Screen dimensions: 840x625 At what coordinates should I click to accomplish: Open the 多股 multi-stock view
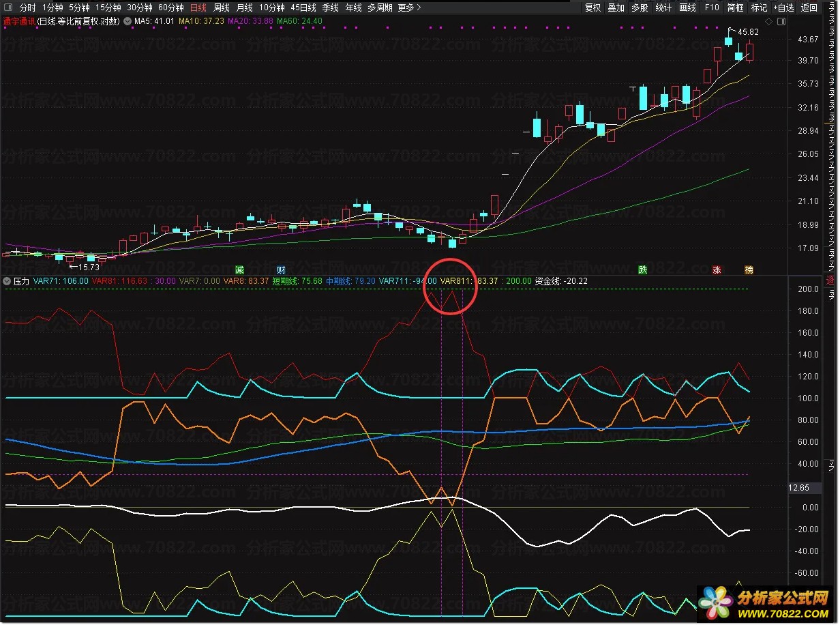point(640,8)
